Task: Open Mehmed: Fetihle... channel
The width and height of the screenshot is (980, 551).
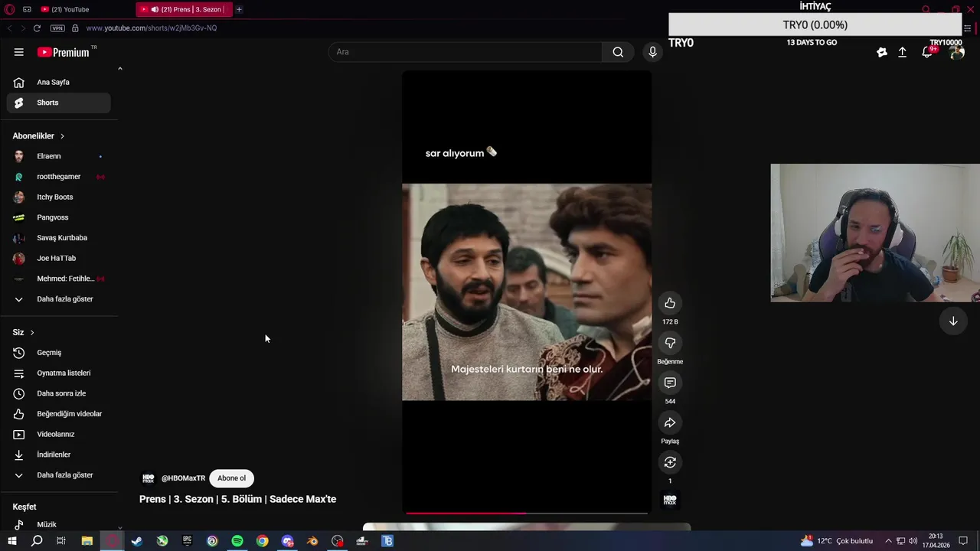Action: (59, 279)
